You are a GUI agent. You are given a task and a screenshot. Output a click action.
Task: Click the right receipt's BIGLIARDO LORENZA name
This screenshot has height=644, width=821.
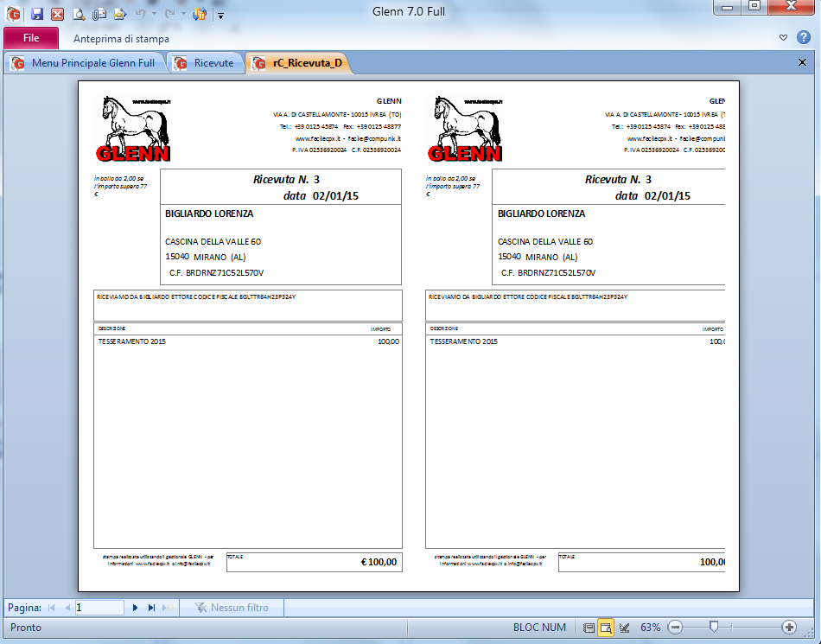pyautogui.click(x=541, y=214)
